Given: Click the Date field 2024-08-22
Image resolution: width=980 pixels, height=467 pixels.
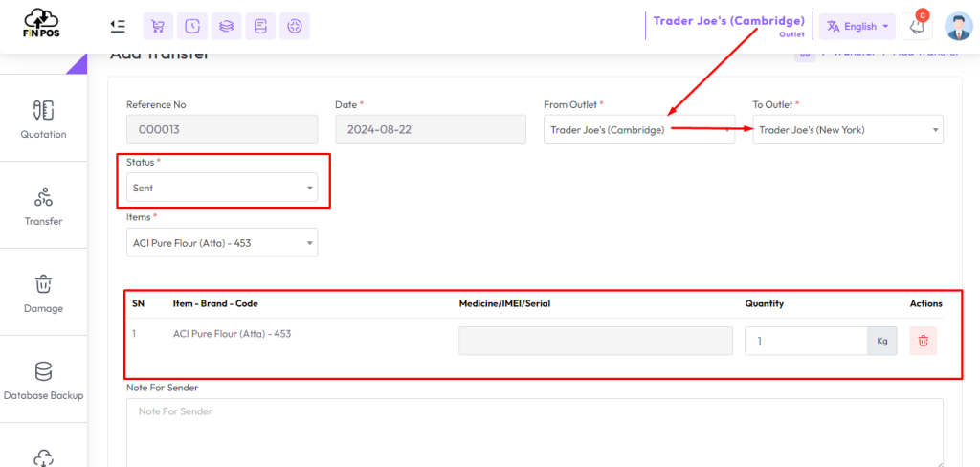Looking at the screenshot, I should coord(431,129).
